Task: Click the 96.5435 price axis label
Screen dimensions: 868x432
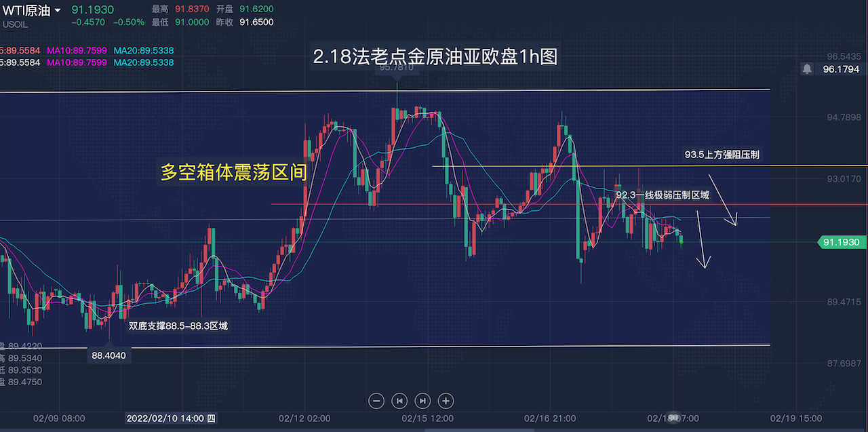Action: tap(844, 56)
